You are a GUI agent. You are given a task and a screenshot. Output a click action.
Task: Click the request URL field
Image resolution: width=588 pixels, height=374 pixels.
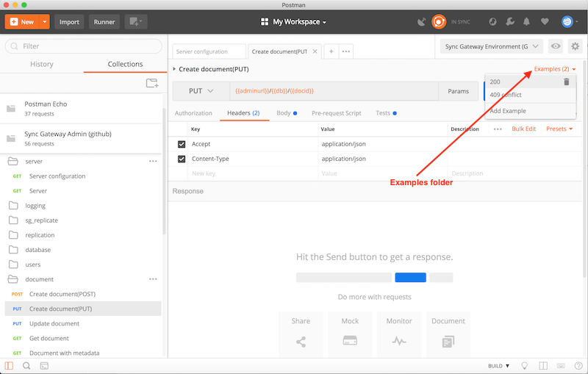334,91
